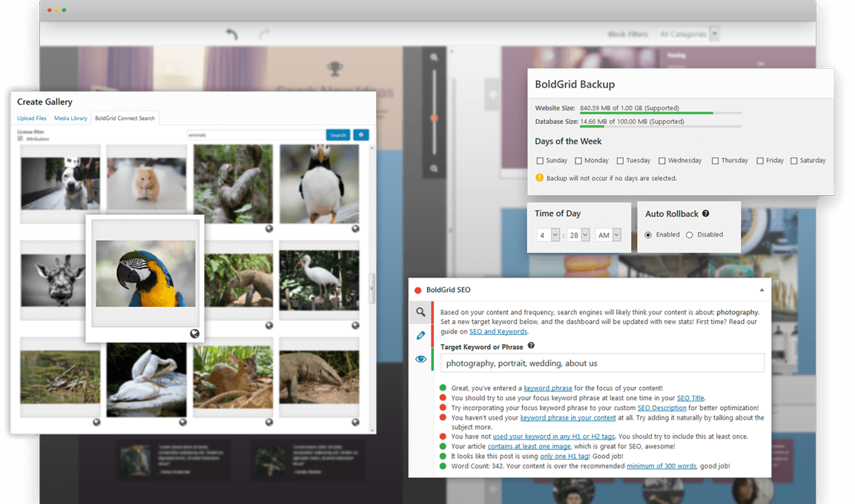Screen dimensions: 855x504
Task: Open the 'minimum of 300 words' link
Action: pyautogui.click(x=661, y=466)
